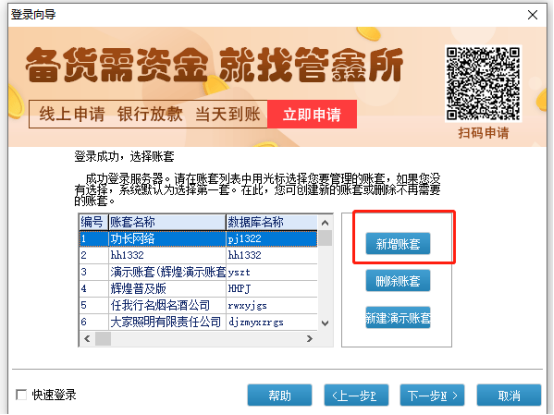Click the 取消 button
554x415 pixels.
509,395
